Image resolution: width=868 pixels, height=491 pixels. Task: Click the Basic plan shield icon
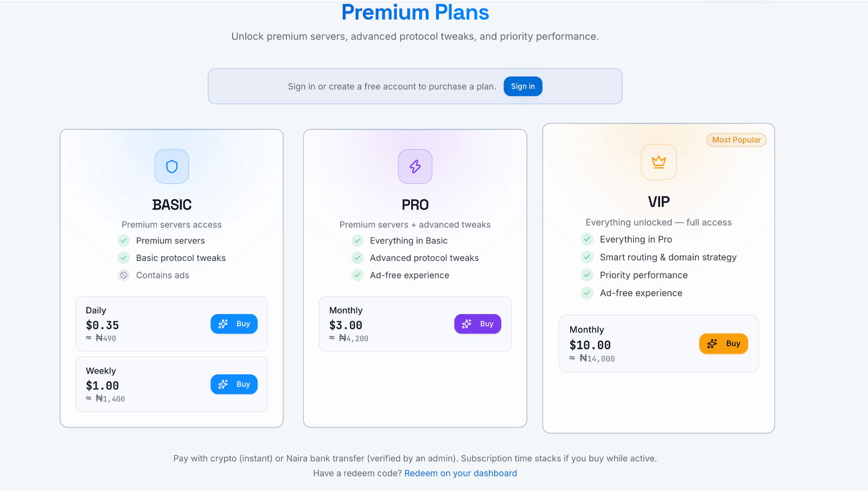(x=172, y=167)
